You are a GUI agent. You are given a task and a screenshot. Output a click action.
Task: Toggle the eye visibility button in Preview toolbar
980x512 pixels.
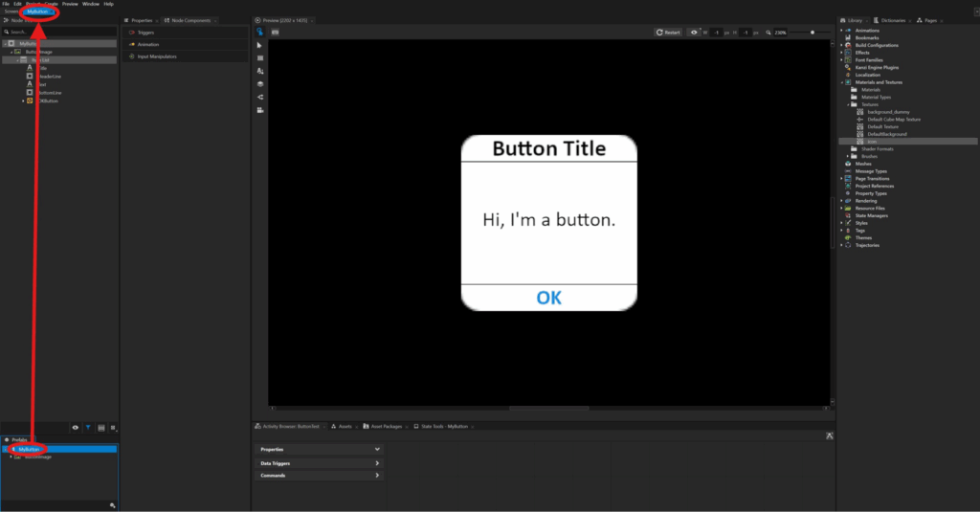(694, 33)
